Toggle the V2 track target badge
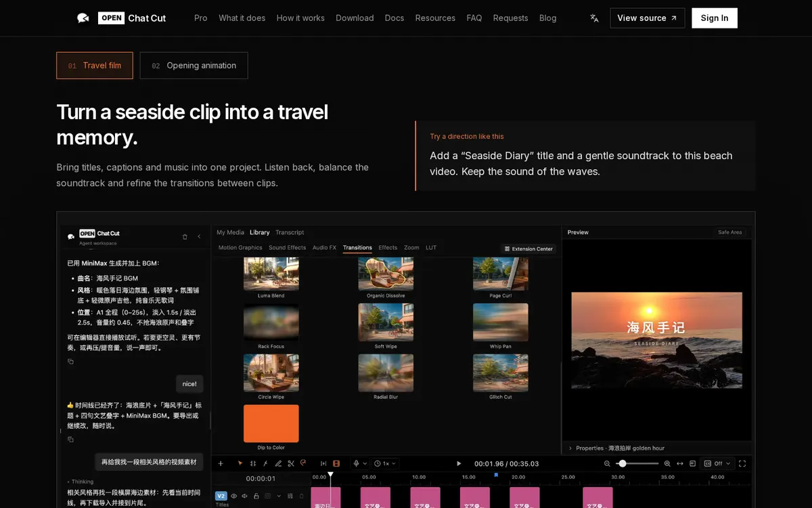This screenshot has height=508, width=812. tap(221, 496)
